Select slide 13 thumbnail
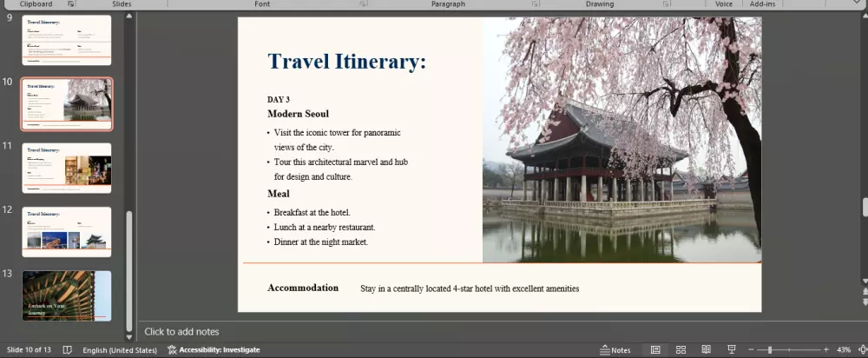The height and width of the screenshot is (358, 868). [67, 296]
